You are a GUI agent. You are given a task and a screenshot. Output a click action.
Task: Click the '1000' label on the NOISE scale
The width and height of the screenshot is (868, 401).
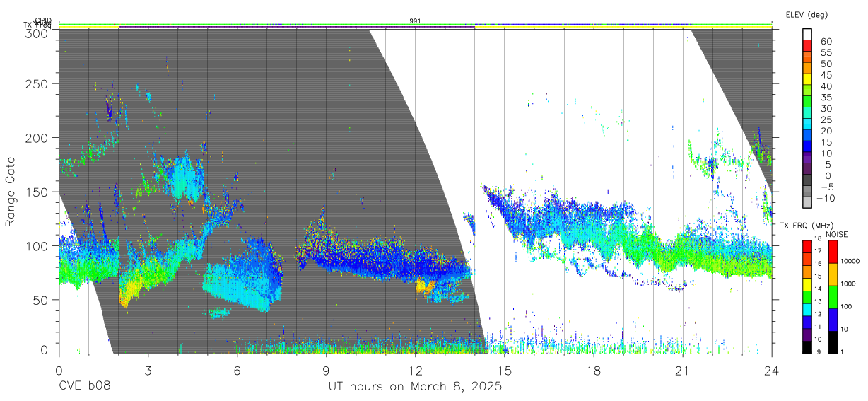coord(848,284)
